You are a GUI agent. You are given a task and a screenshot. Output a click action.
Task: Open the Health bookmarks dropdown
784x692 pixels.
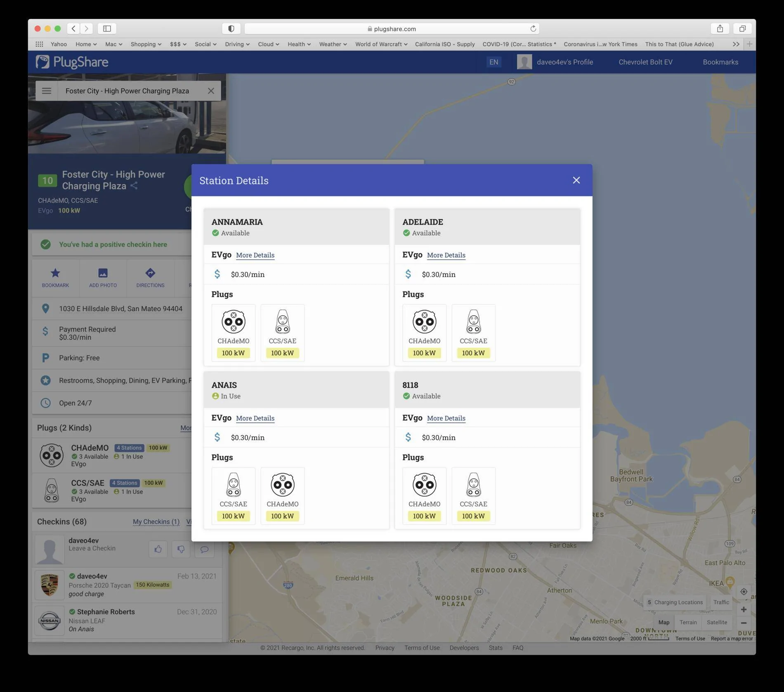tap(299, 44)
